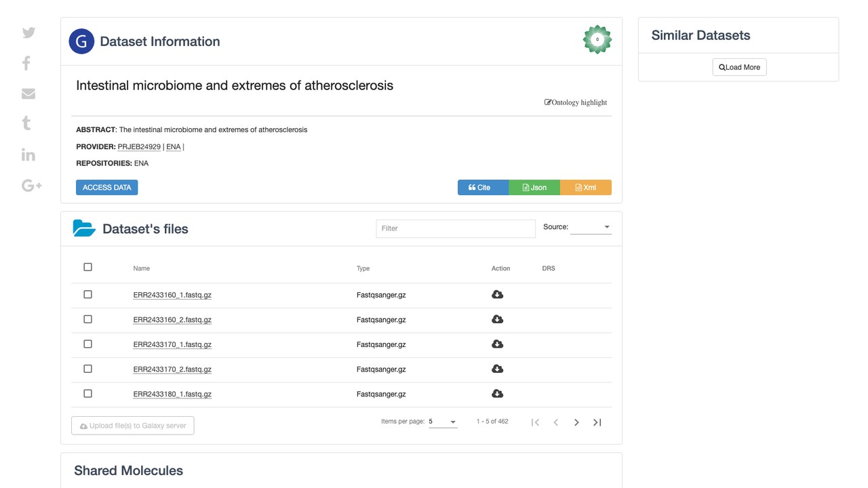
Task: Click Upload file(s) to Galaxy server
Action: (x=133, y=426)
